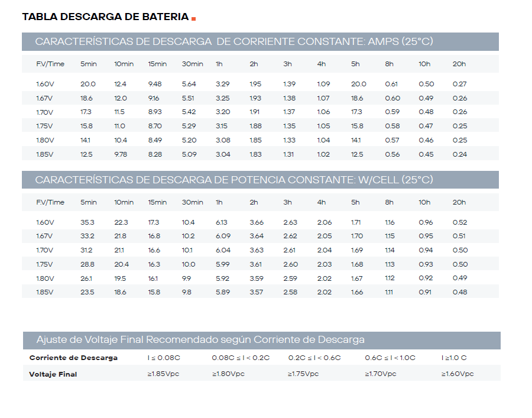Select the 1.85V row label in W/CELL table
Viewport: 532px width, 418px height.
point(45,292)
